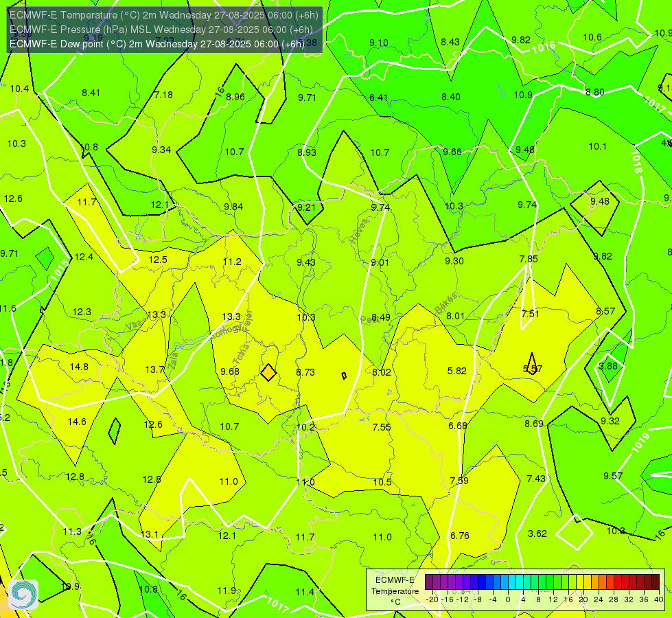Click the 1018 isobar label
The width and height of the screenshot is (672, 618).
pyautogui.click(x=636, y=161)
